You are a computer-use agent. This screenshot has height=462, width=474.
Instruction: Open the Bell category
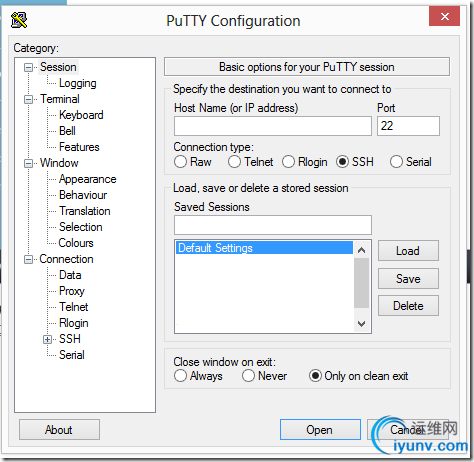pos(67,131)
